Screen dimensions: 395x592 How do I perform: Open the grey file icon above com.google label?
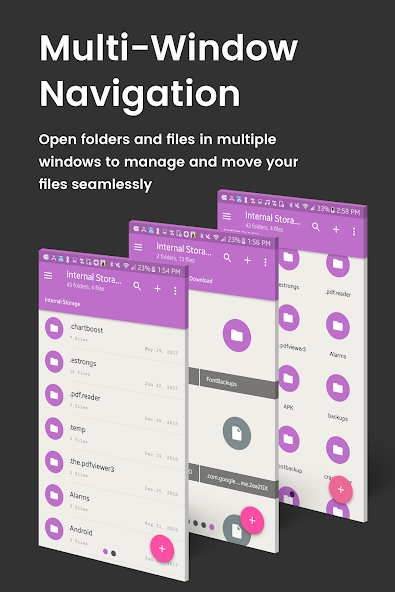(x=237, y=433)
